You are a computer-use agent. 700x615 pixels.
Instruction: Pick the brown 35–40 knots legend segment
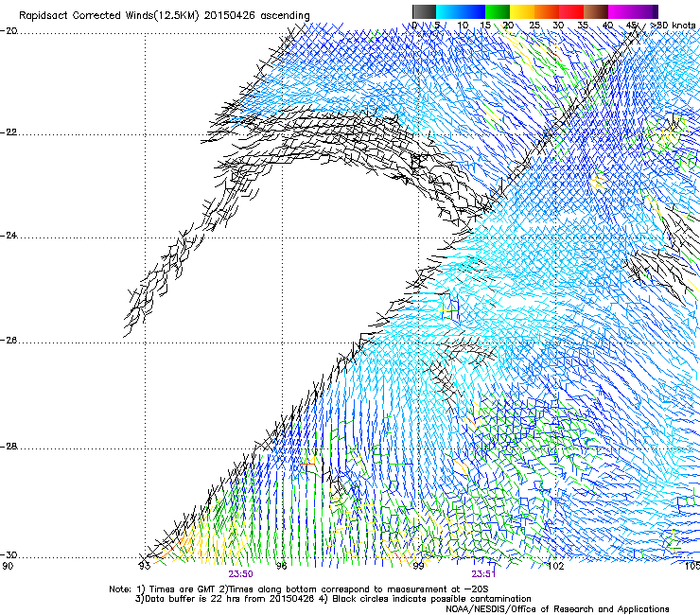pos(596,11)
